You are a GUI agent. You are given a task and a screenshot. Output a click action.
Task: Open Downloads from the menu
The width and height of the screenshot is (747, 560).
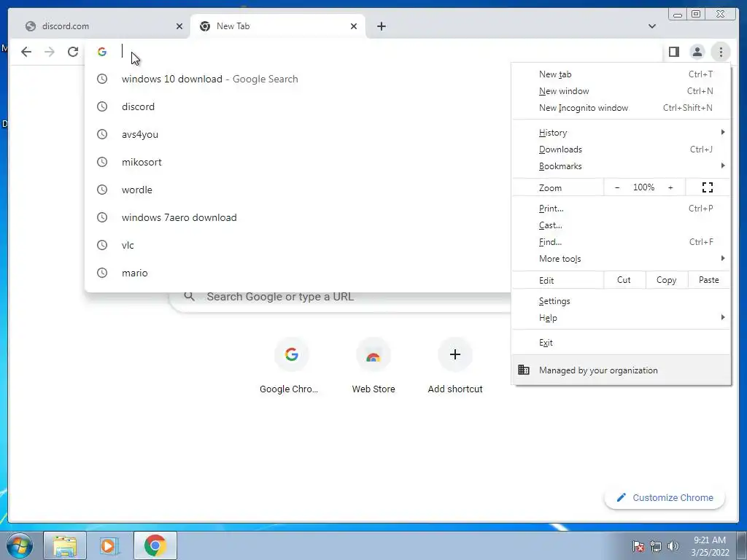point(622,149)
